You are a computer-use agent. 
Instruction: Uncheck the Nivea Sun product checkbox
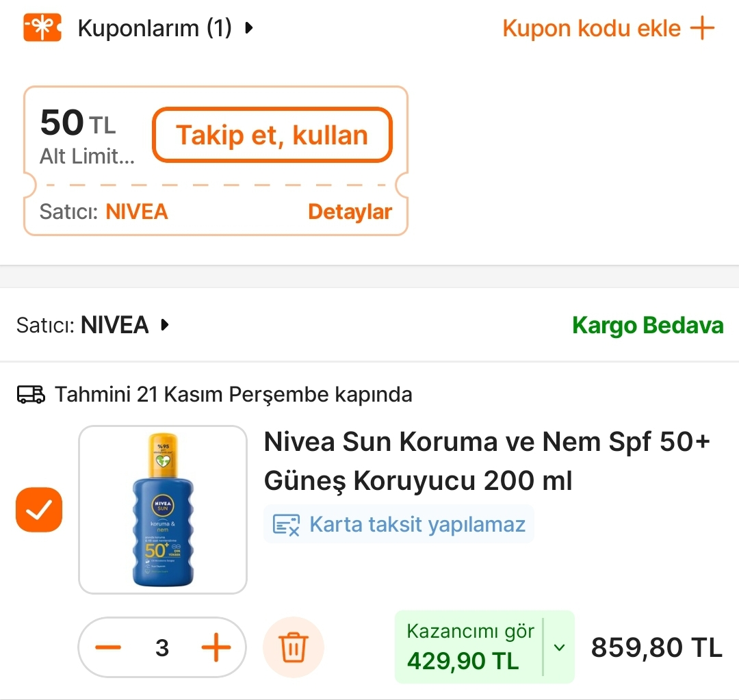pos(39,510)
